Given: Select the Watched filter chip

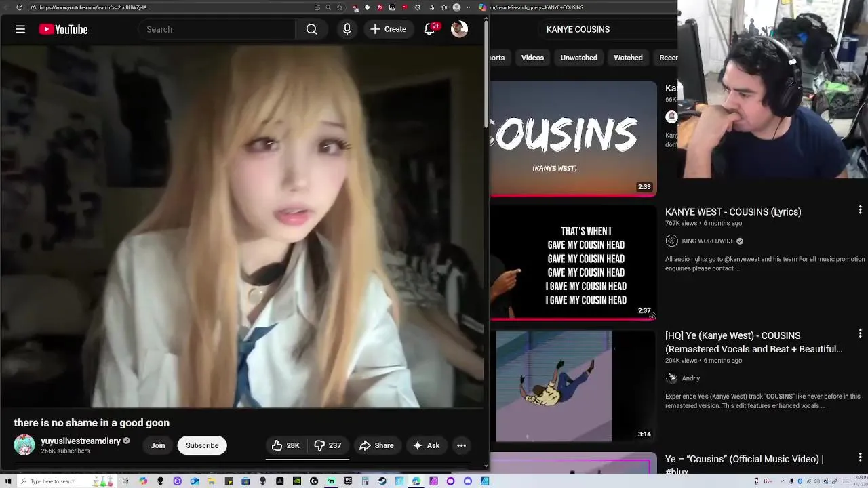Looking at the screenshot, I should [628, 58].
